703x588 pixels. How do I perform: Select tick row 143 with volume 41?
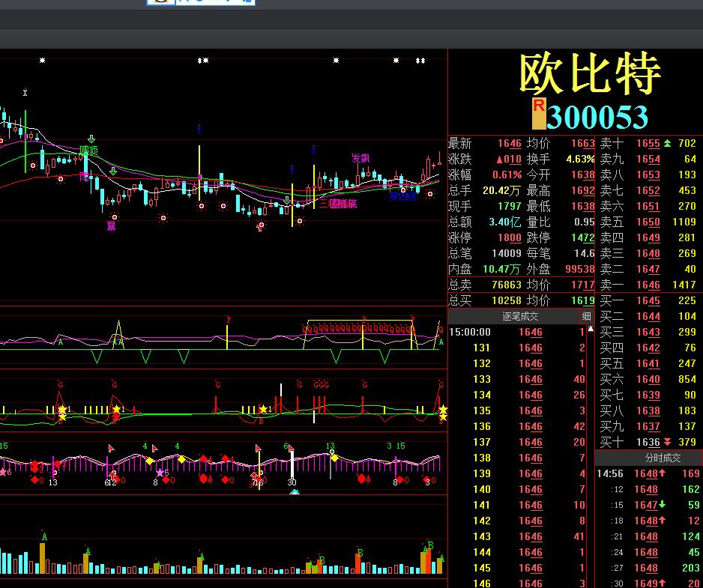pos(517,536)
